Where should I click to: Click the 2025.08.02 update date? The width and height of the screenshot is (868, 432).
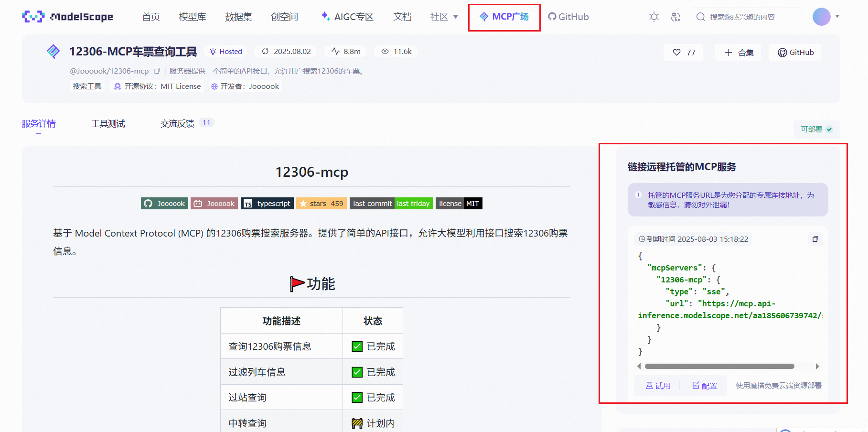tap(286, 52)
